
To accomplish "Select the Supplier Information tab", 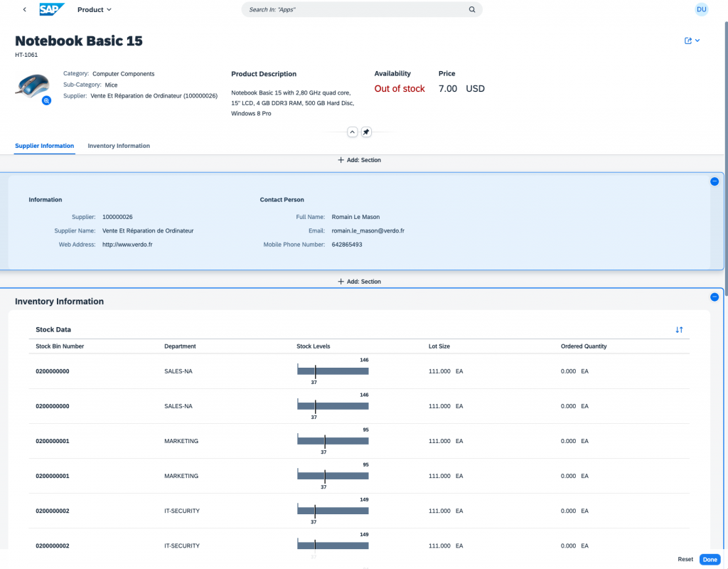I will 44,146.
